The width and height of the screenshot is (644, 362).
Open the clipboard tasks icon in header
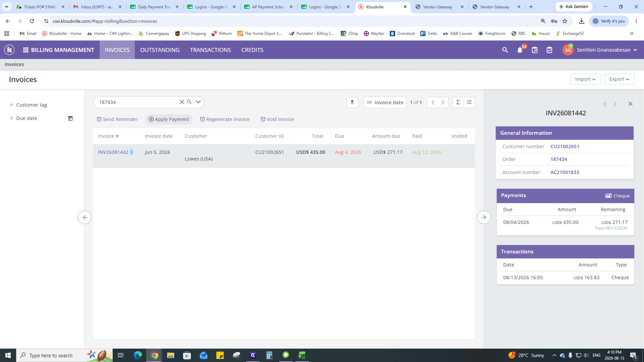coord(549,50)
